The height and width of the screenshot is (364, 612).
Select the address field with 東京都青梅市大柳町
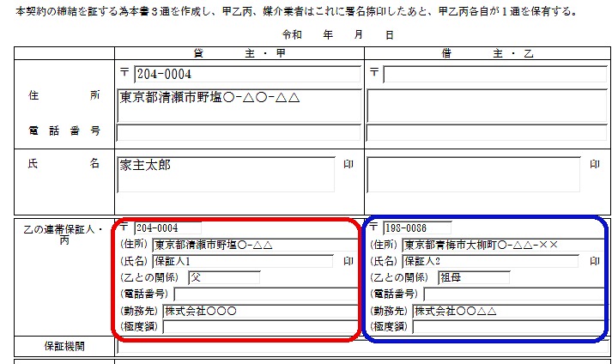click(503, 245)
